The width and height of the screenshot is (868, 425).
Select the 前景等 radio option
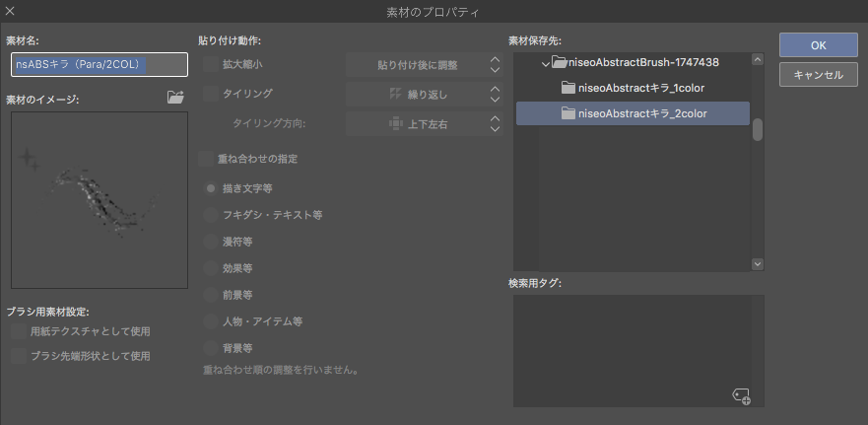click(211, 295)
